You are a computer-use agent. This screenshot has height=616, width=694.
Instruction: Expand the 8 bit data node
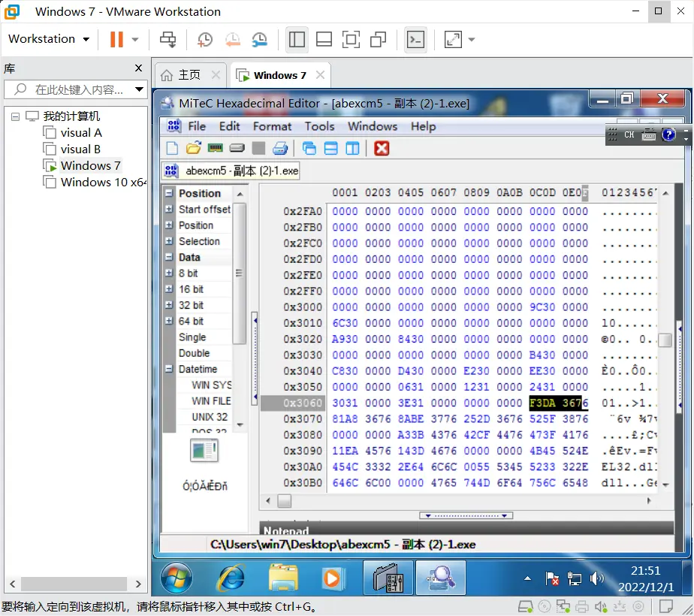tap(169, 273)
